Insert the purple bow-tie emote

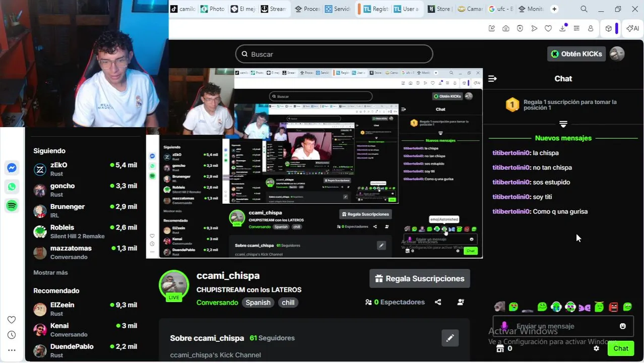pyautogui.click(x=585, y=307)
